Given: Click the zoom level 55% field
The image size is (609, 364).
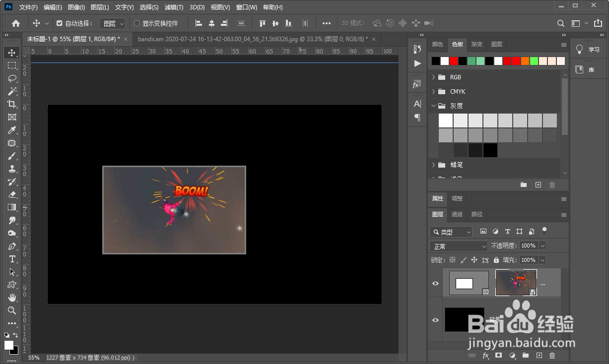Looking at the screenshot, I should (34, 358).
